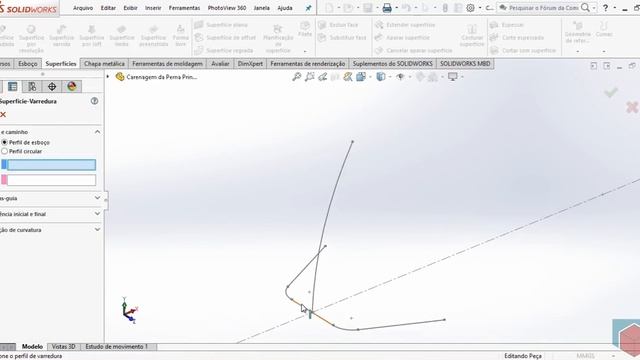Click the Substituir face command
Image resolution: width=640 pixels, height=360 pixels.
pos(342,38)
